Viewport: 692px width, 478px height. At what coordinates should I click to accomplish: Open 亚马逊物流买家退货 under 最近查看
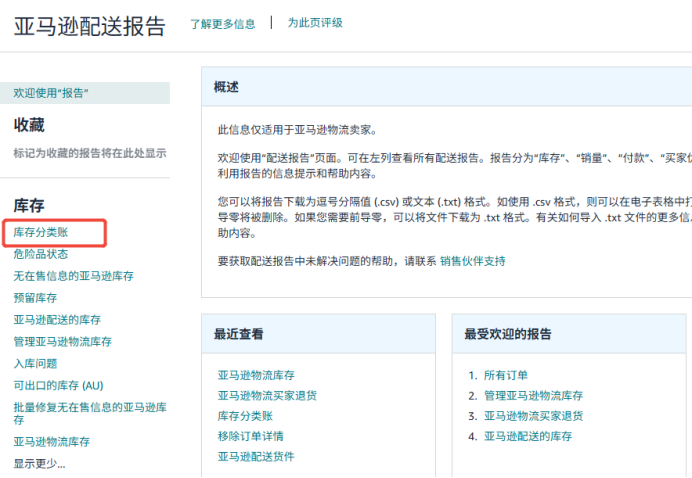pyautogui.click(x=267, y=395)
